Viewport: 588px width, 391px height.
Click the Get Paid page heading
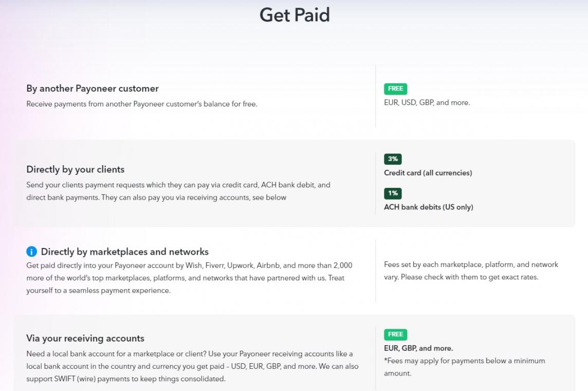pyautogui.click(x=294, y=15)
